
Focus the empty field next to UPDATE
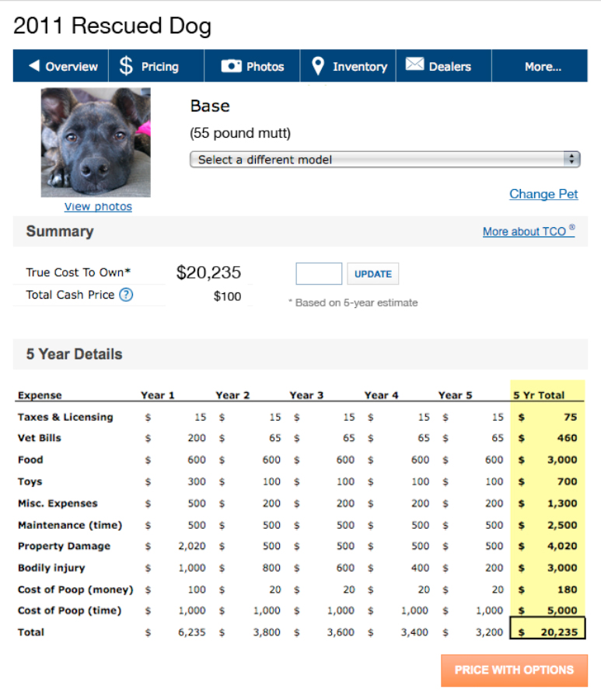pyautogui.click(x=319, y=274)
